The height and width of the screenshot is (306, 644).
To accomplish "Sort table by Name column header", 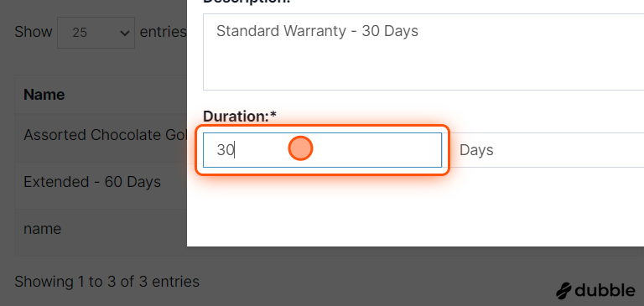I will point(44,95).
